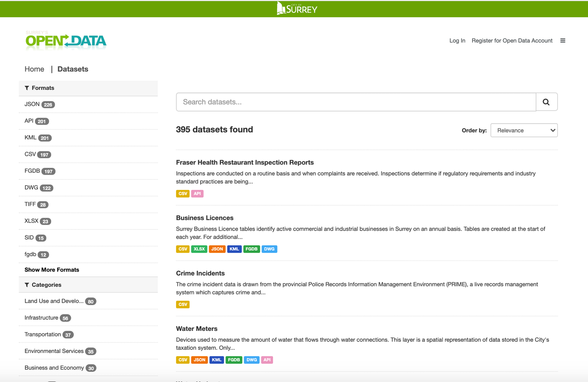Click the CSV tag under Crime Incidents
The height and width of the screenshot is (382, 588).
coord(182,305)
